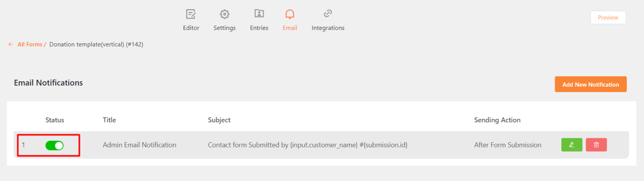
Task: Click the Integrations chain-link icon
Action: coord(328,14)
